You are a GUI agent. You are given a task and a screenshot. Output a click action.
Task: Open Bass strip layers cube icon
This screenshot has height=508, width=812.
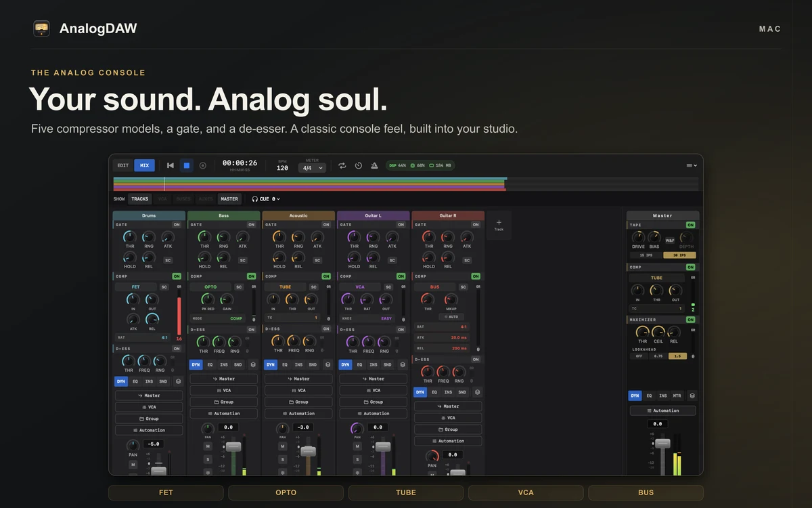click(253, 364)
